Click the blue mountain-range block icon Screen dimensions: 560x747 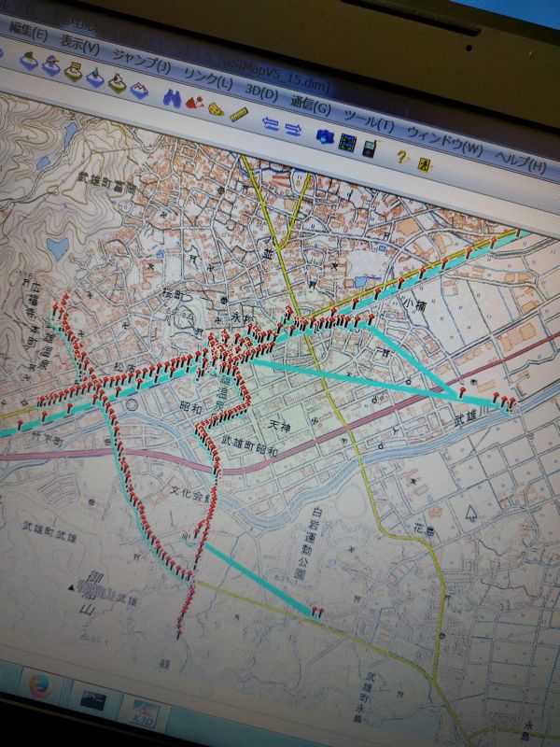(139, 90)
